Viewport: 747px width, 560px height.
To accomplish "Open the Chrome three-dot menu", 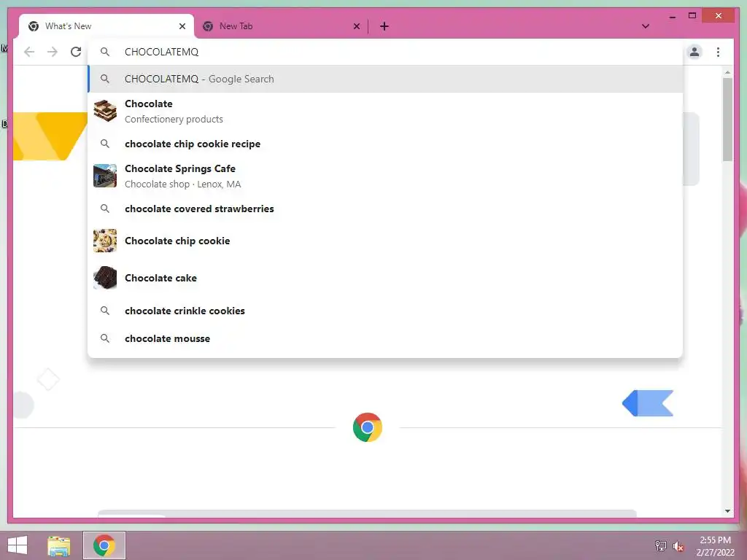I will [718, 52].
